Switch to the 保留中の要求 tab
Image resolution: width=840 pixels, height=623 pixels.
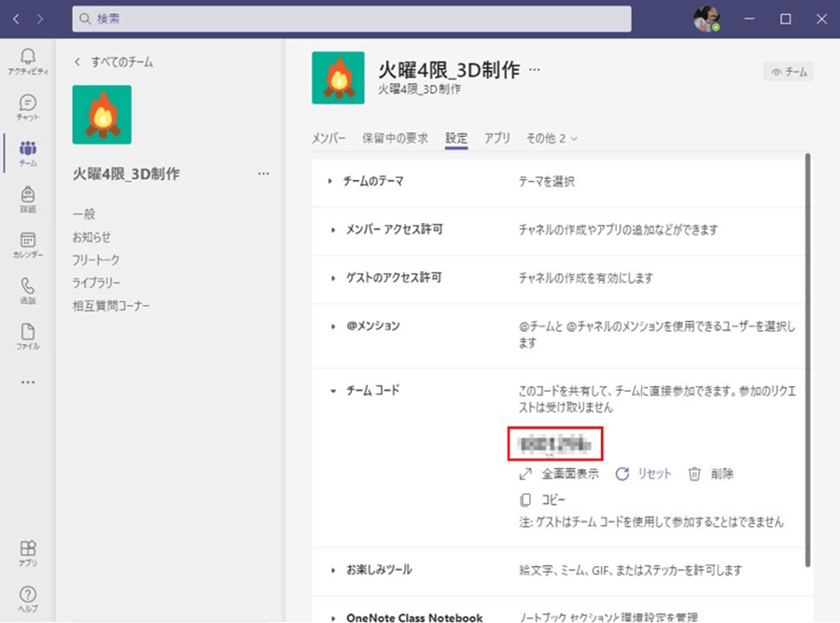coord(396,138)
